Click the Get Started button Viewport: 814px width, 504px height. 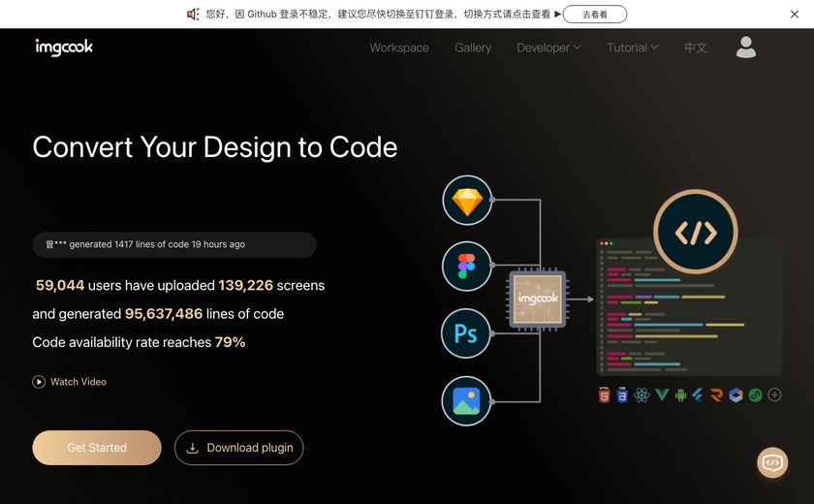click(x=97, y=448)
